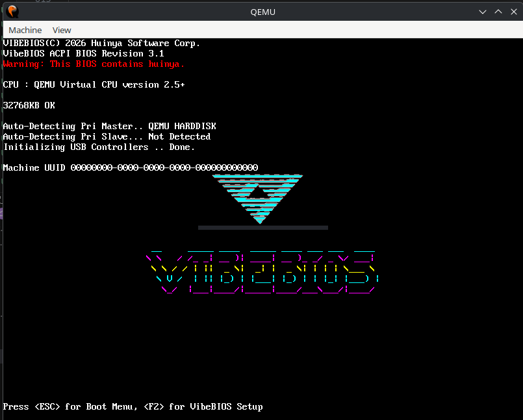Minimize the QEMU window

[x=482, y=12]
